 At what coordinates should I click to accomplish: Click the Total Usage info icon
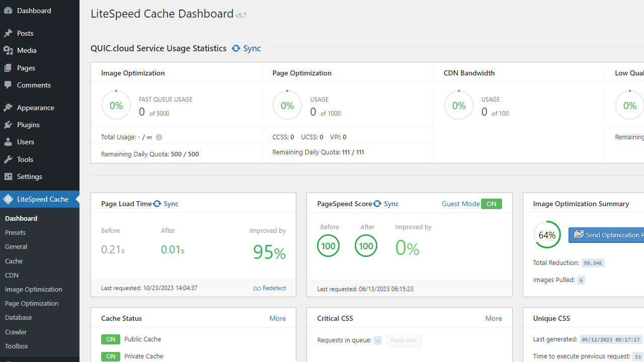click(x=159, y=137)
